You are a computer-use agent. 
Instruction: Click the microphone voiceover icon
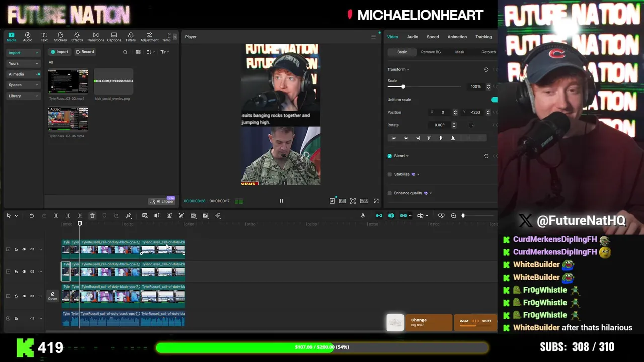tap(363, 216)
